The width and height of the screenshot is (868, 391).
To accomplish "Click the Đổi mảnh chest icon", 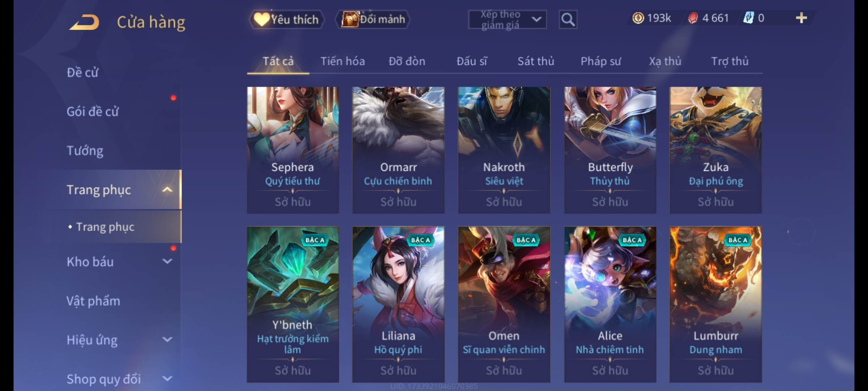I will pyautogui.click(x=350, y=19).
